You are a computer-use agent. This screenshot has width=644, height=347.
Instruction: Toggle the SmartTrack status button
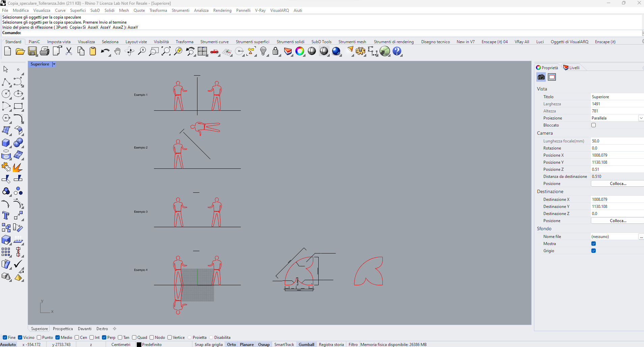pyautogui.click(x=284, y=345)
